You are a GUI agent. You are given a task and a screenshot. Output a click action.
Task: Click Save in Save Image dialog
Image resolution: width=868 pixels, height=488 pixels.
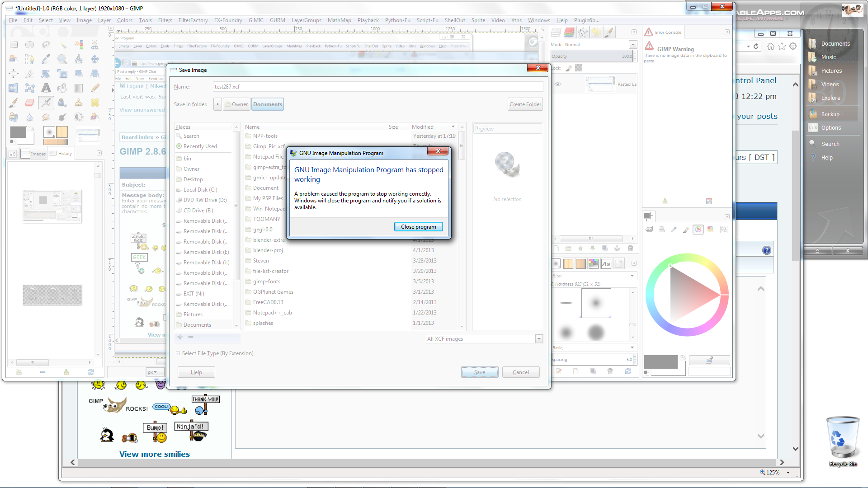[480, 372]
